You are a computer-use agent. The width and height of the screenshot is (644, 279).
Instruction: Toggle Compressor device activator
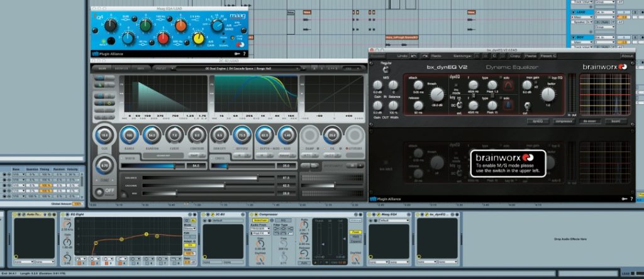point(253,214)
